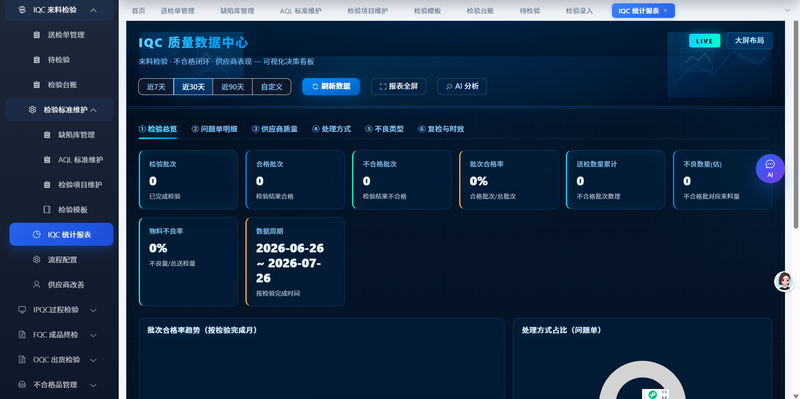Click the 检验项目维护 sidebar icon
Image resolution: width=800 pixels, height=399 pixels.
(47, 185)
